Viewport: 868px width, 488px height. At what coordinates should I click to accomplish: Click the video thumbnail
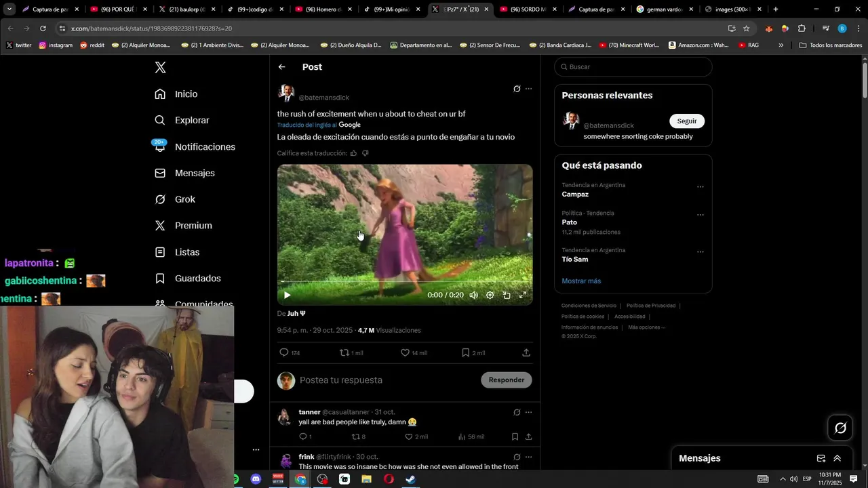click(405, 235)
